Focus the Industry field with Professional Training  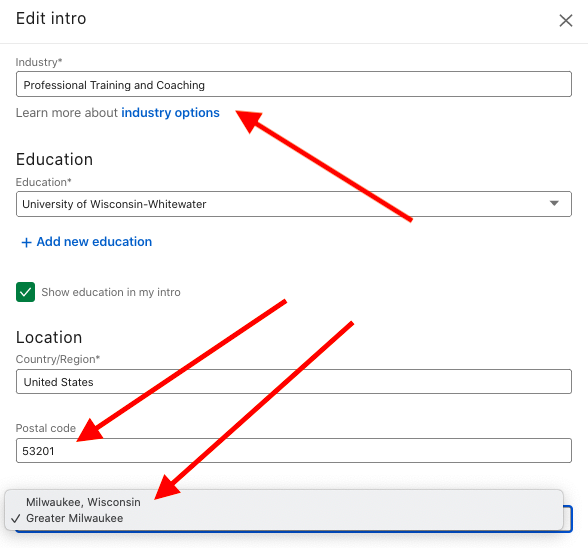(294, 84)
